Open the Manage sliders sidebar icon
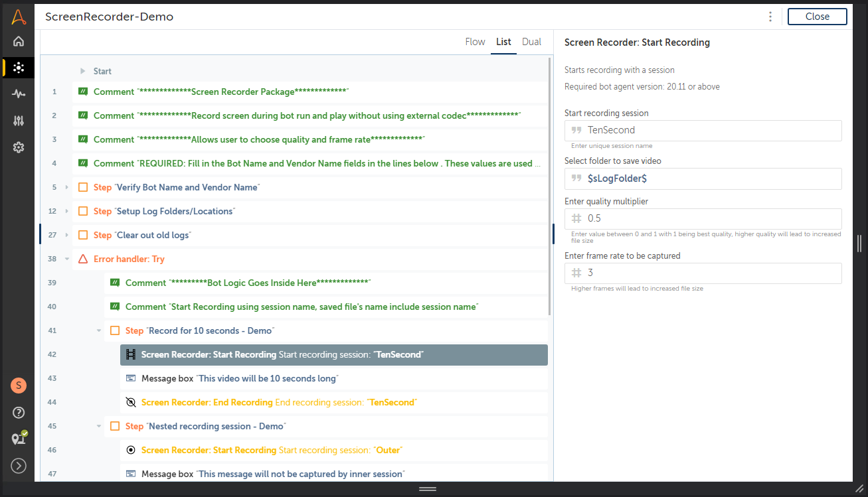Viewport: 868px width, 497px height. click(x=19, y=121)
